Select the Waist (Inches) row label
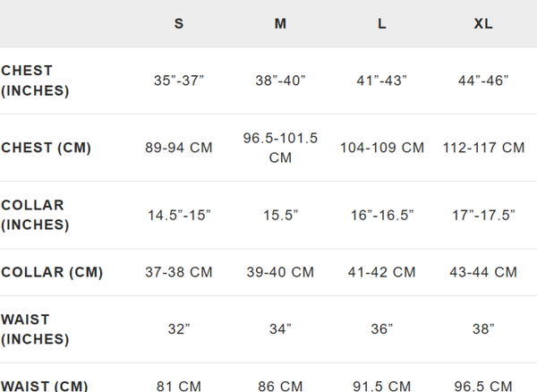Image resolution: width=537 pixels, height=392 pixels. pos(35,328)
